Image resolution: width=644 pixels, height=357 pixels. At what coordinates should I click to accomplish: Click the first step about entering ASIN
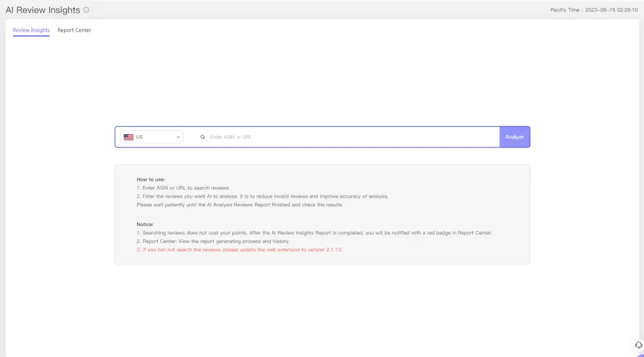[x=184, y=188]
